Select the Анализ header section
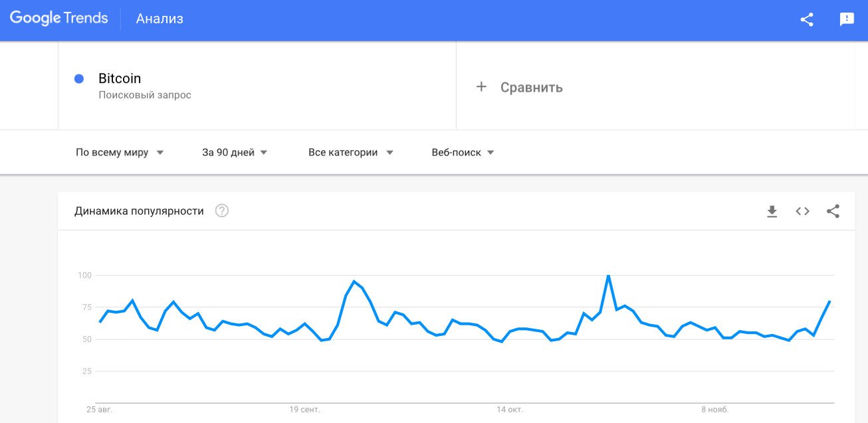 160,19
